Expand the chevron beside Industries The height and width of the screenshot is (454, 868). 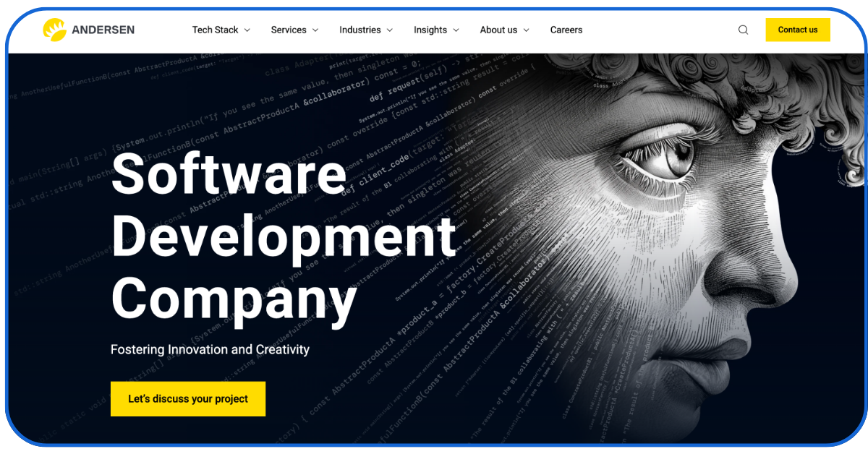coord(389,30)
